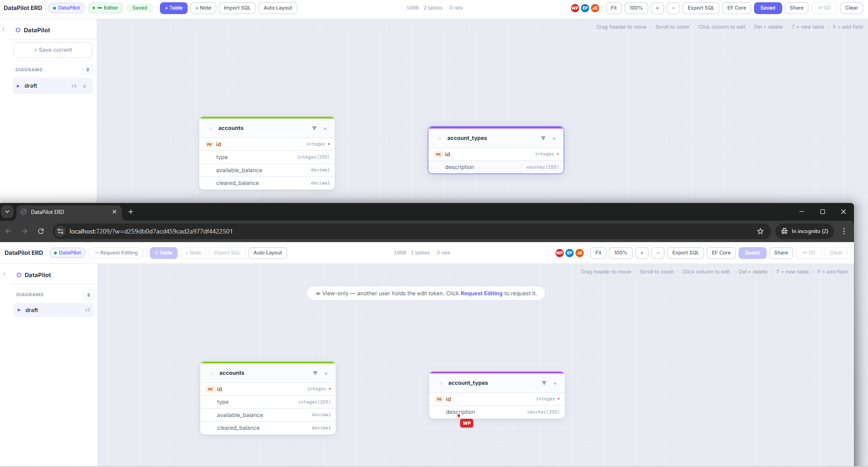Toggle the Editor role badge
Image resolution: width=868 pixels, height=467 pixels.
(105, 8)
